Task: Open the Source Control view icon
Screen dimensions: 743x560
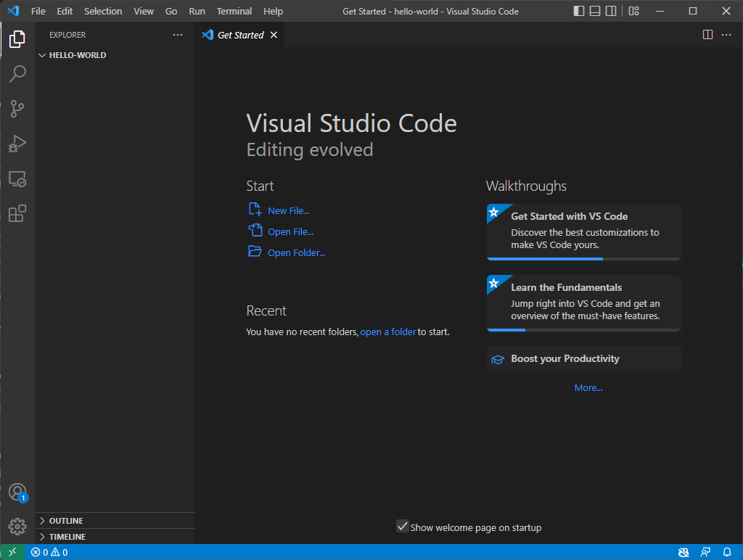Action: click(17, 109)
